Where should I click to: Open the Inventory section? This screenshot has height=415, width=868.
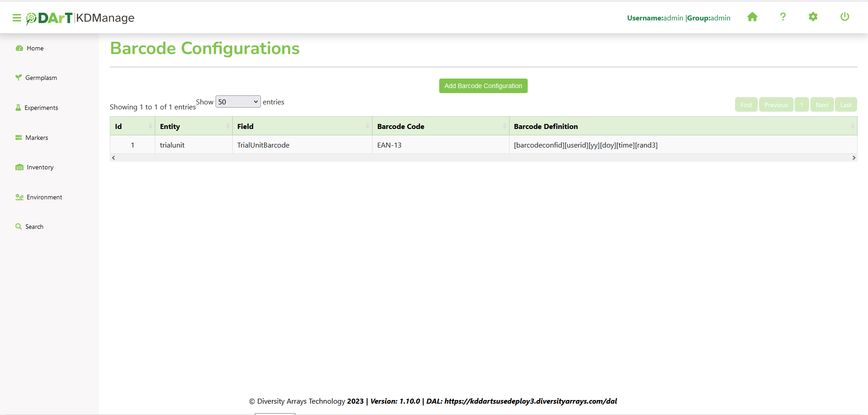point(40,167)
